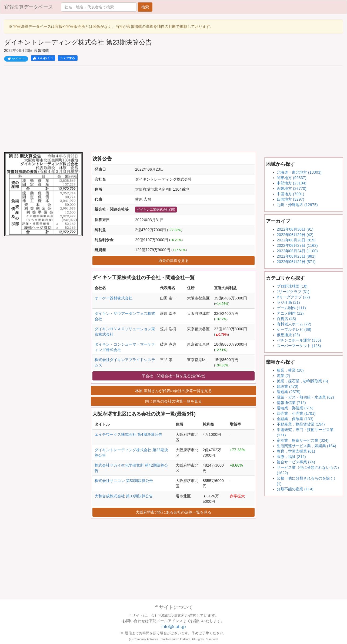Select 北海道・東北地方 (13303) region link
The height and width of the screenshot is (644, 347).
(x=299, y=172)
